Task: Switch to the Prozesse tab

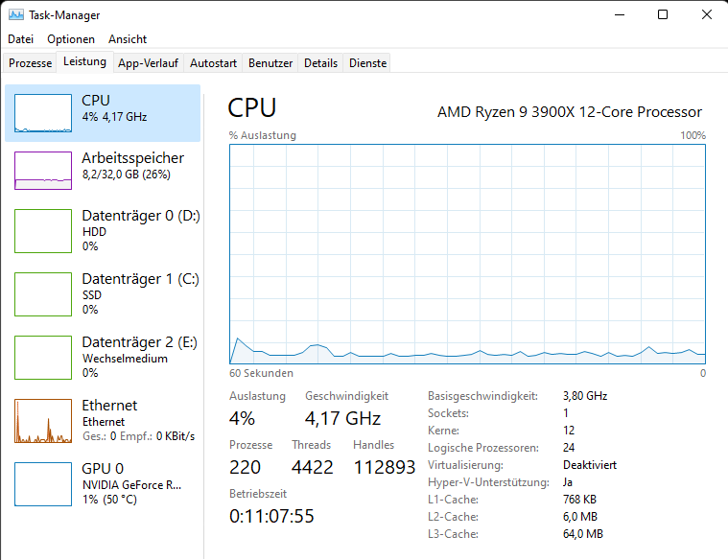Action: pos(30,63)
